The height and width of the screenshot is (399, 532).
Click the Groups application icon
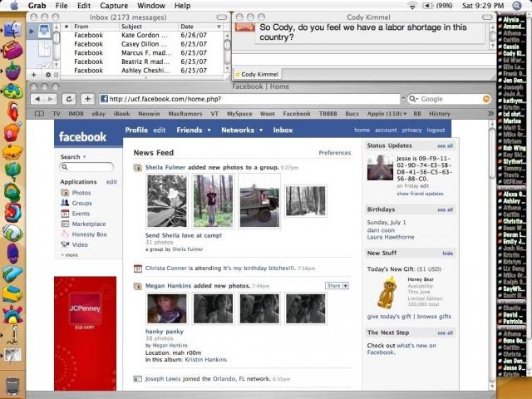point(65,203)
